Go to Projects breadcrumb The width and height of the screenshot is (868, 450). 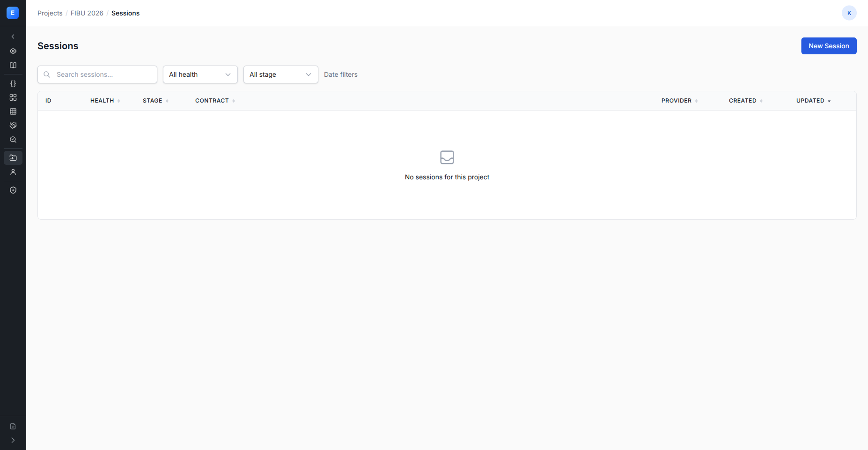click(50, 13)
